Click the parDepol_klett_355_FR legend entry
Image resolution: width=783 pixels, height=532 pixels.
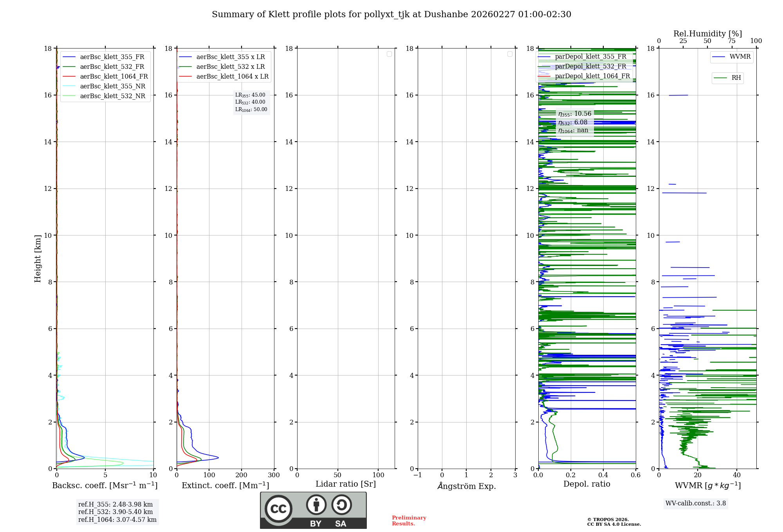(x=590, y=56)
